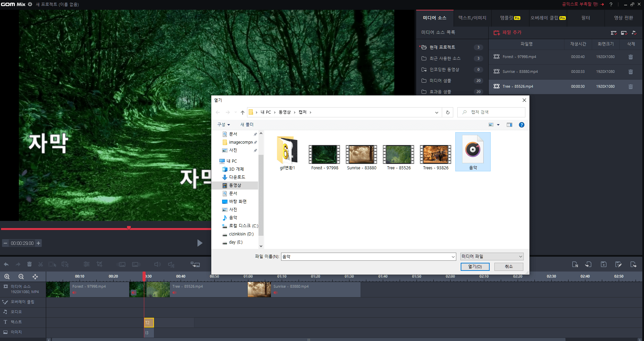This screenshot has height=341, width=644.
Task: Click the 캡처 검색 search box
Action: [491, 112]
